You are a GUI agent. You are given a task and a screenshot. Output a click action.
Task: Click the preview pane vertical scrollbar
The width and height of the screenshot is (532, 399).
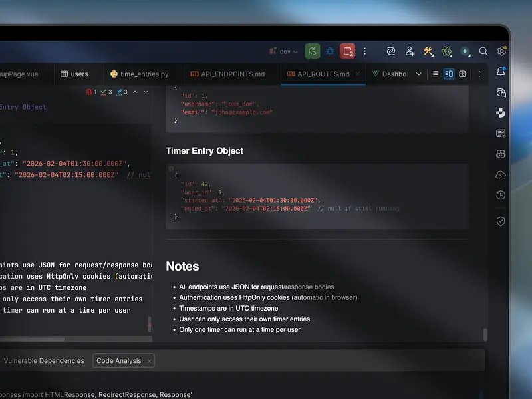coord(485,334)
